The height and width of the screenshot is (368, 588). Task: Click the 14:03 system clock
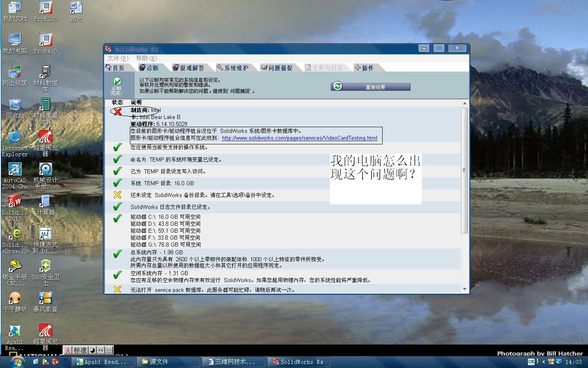(574, 362)
